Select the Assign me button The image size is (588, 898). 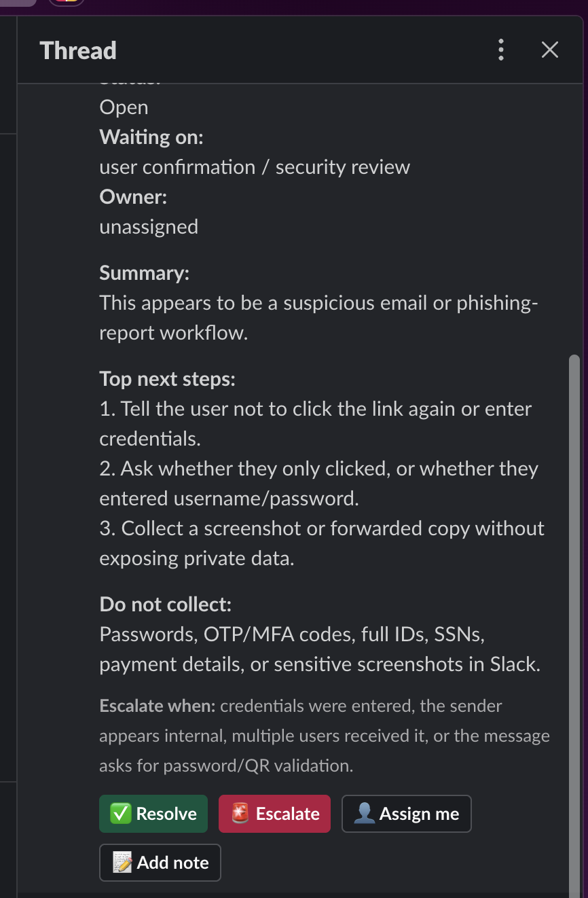(406, 814)
